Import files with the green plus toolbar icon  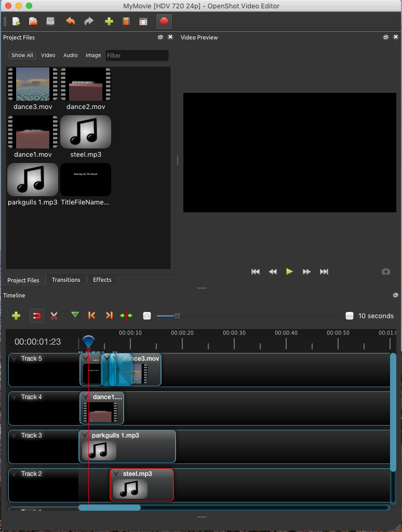click(x=109, y=21)
